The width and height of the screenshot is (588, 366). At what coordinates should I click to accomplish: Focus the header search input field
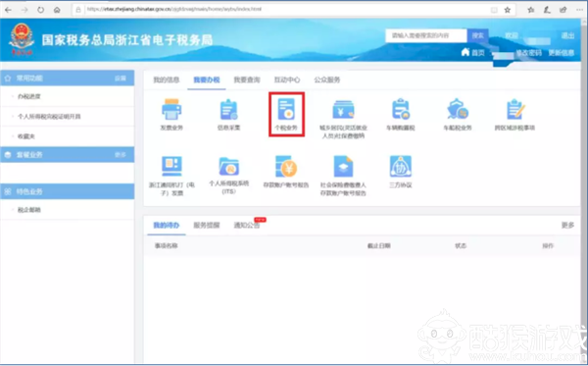426,35
